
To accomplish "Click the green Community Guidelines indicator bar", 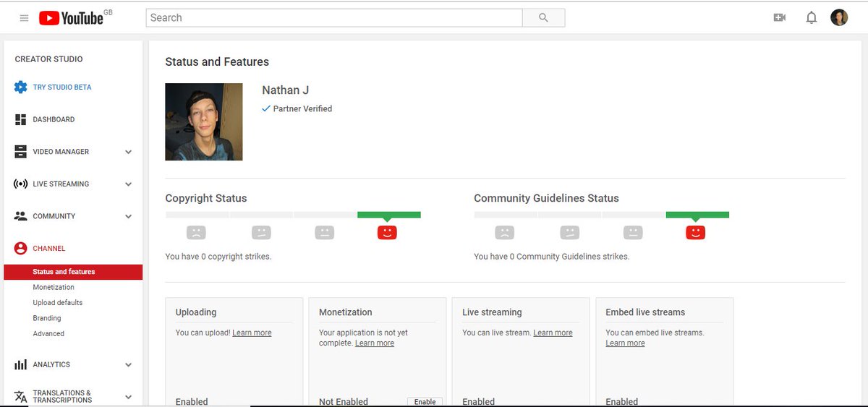I will (697, 215).
